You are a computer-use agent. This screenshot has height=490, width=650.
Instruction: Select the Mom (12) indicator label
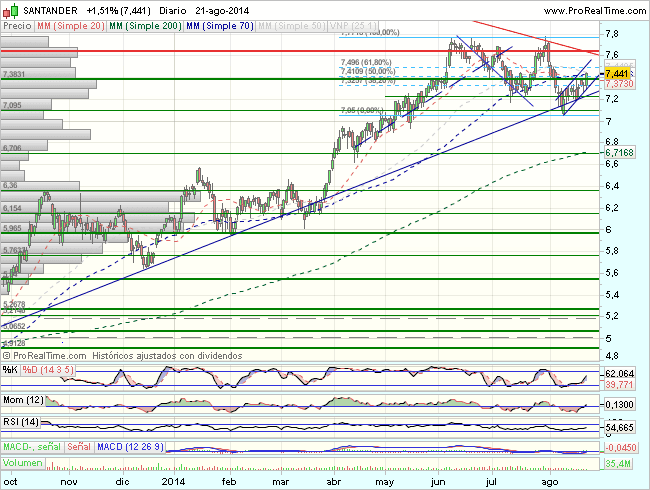(23, 400)
